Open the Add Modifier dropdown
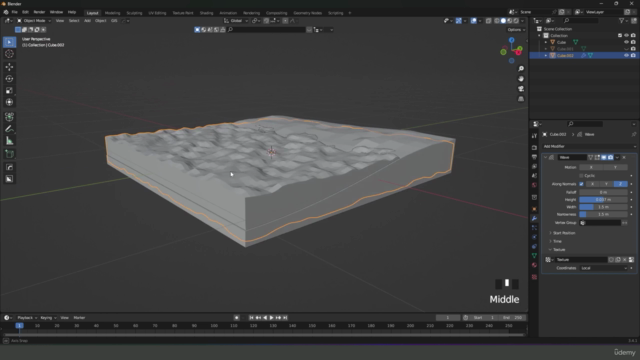The image size is (640, 360). click(x=589, y=147)
